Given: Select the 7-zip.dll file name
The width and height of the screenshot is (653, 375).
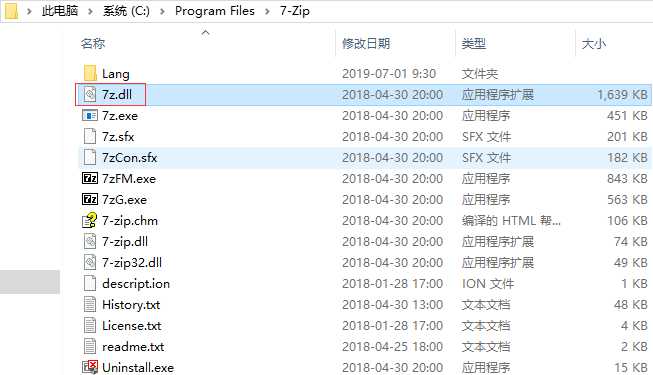Looking at the screenshot, I should click(x=125, y=241).
